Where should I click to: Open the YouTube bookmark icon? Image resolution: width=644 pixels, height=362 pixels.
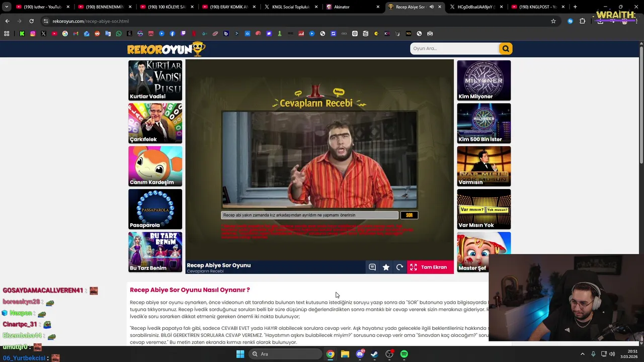click(54, 34)
